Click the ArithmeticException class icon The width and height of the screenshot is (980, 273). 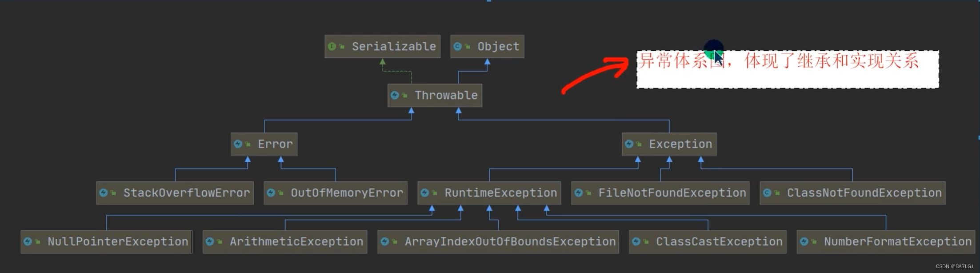coord(210,241)
